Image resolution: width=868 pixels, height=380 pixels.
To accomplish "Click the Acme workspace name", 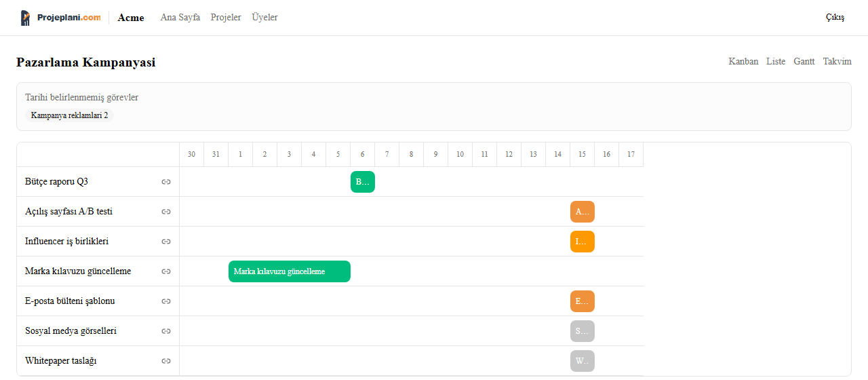I will click(131, 18).
